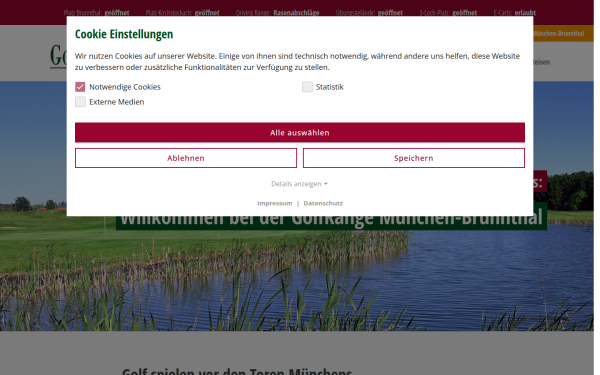The width and height of the screenshot is (600, 375).
Task: Enable the Statistik checkbox
Action: (307, 87)
